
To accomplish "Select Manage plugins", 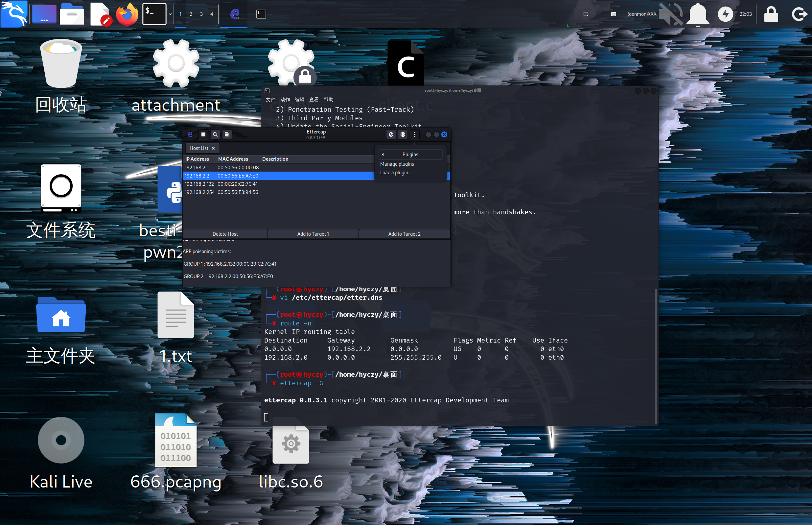I will tap(397, 164).
